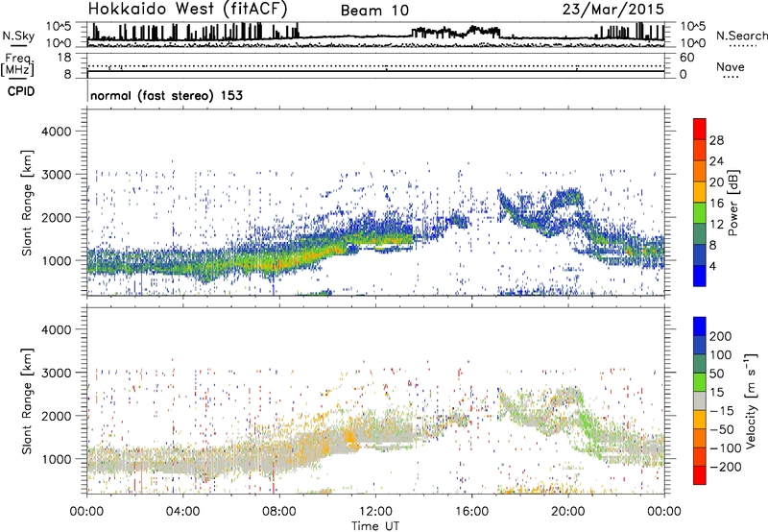The height and width of the screenshot is (532, 768).
Task: Select the "08:00" time tick label
Action: pyautogui.click(x=279, y=512)
